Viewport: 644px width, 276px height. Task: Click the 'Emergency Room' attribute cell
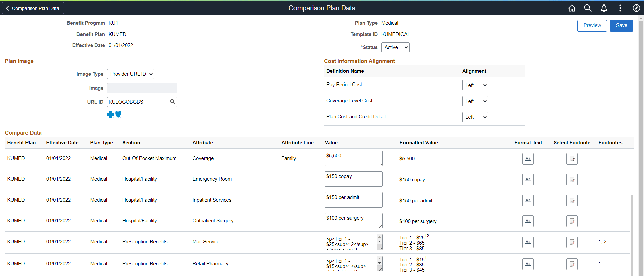[x=212, y=179]
